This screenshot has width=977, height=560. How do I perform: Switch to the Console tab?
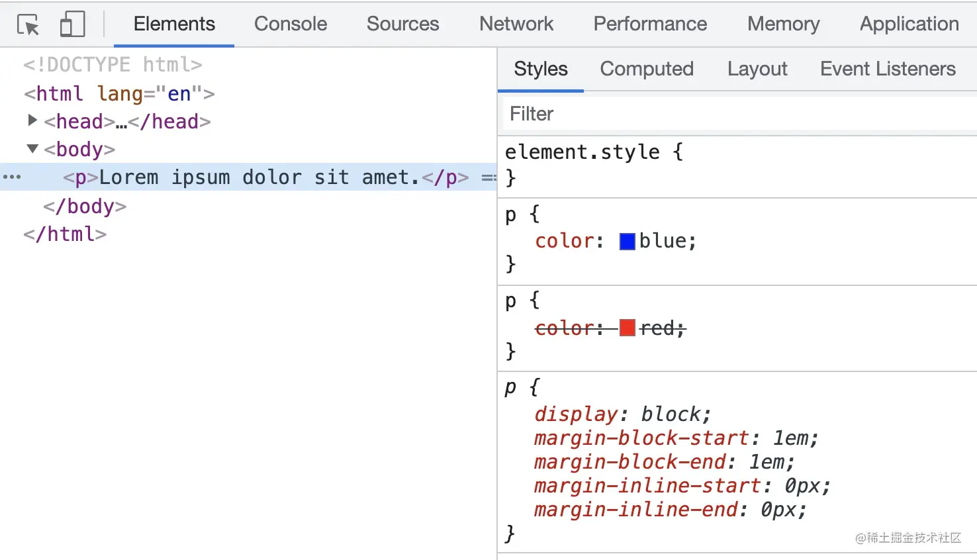pyautogui.click(x=291, y=24)
